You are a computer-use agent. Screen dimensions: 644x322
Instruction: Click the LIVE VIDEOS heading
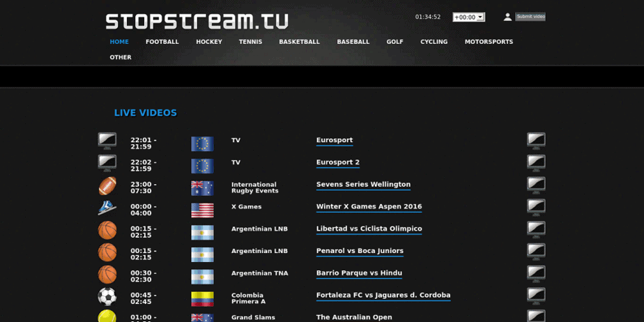coord(146,113)
